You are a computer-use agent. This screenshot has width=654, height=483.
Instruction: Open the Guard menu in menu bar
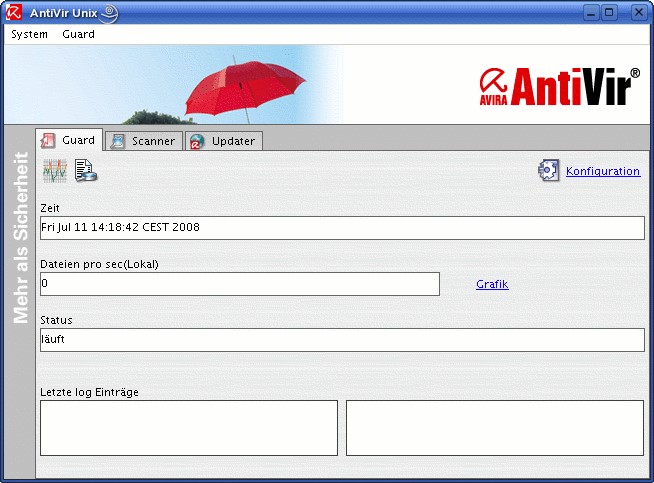click(78, 34)
